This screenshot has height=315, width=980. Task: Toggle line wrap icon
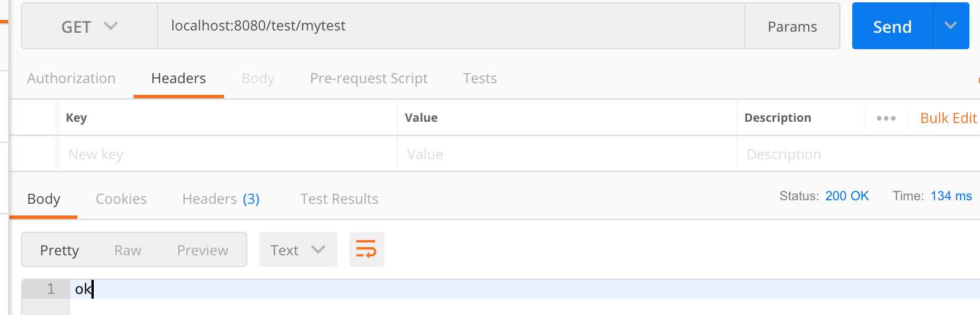click(x=367, y=249)
